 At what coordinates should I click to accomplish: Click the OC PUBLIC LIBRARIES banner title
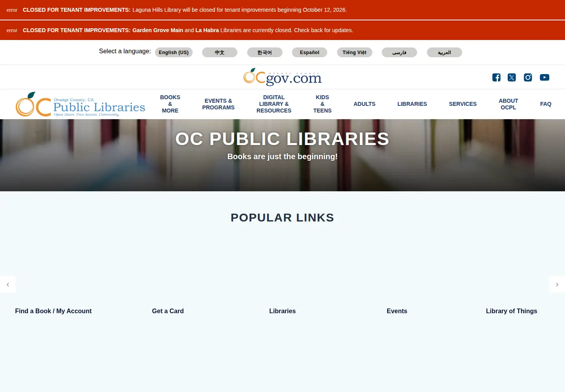point(282,139)
